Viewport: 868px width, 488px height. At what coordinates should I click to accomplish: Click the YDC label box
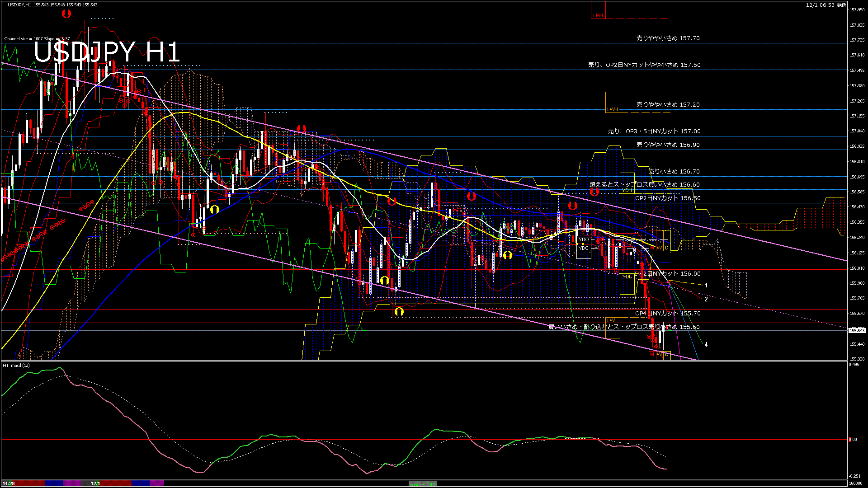click(584, 248)
